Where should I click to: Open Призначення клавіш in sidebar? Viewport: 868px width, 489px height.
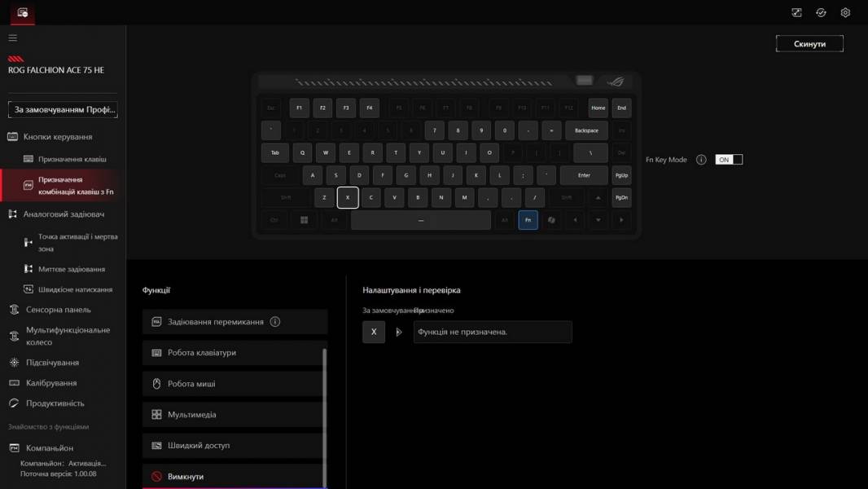point(72,159)
